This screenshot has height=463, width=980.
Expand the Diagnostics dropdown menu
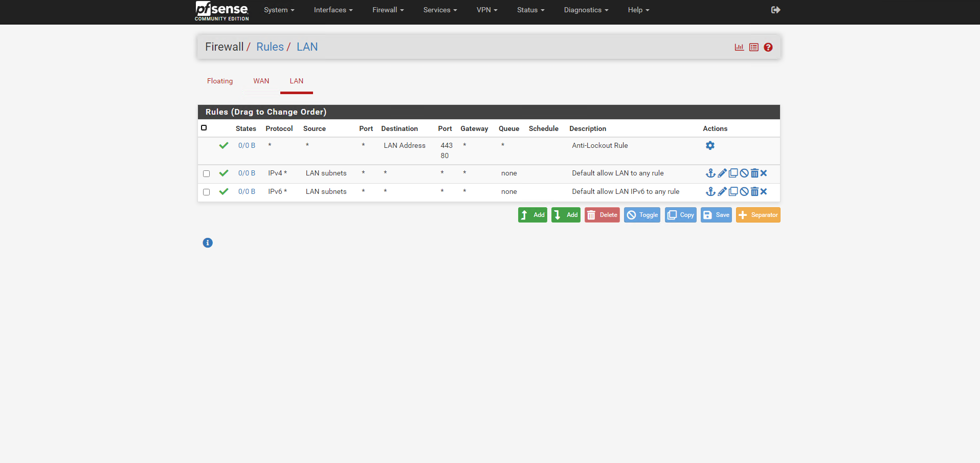tap(586, 10)
